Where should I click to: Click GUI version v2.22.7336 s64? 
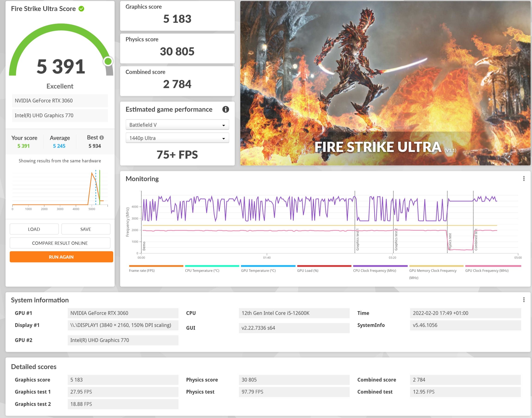click(294, 328)
